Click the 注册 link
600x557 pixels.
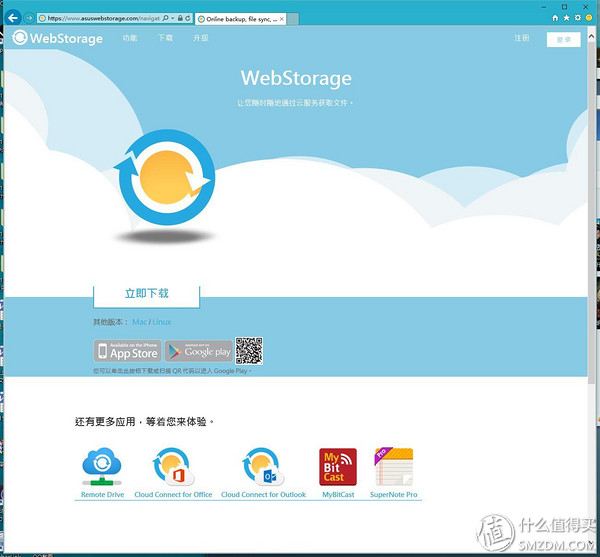click(x=522, y=38)
